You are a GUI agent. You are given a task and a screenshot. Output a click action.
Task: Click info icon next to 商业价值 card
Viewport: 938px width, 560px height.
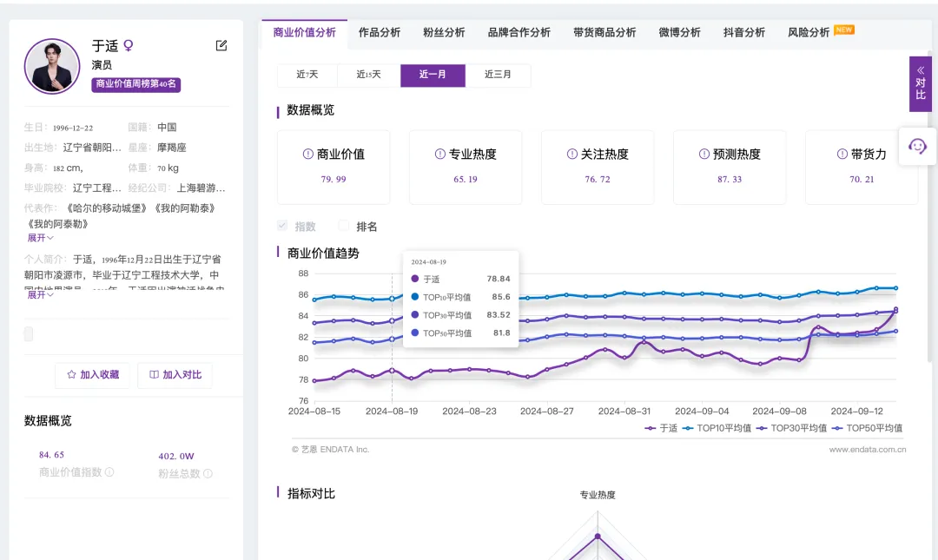pyautogui.click(x=307, y=155)
